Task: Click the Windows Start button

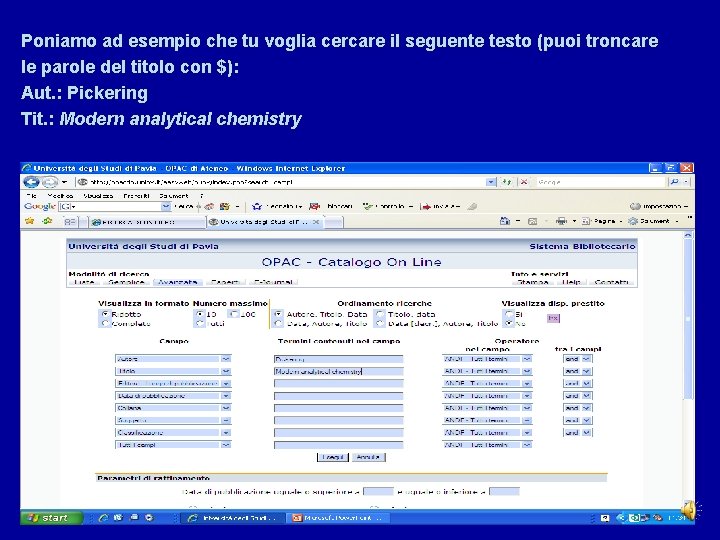Action: click(51, 518)
